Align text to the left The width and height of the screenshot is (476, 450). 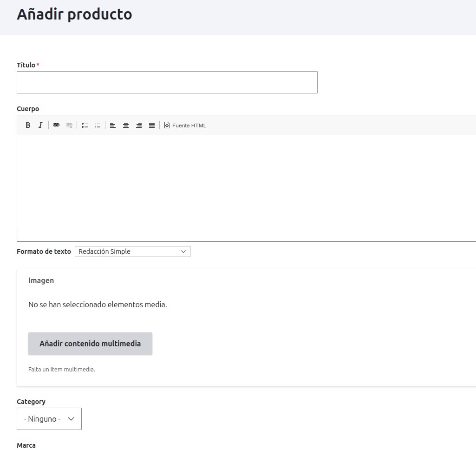pos(112,125)
